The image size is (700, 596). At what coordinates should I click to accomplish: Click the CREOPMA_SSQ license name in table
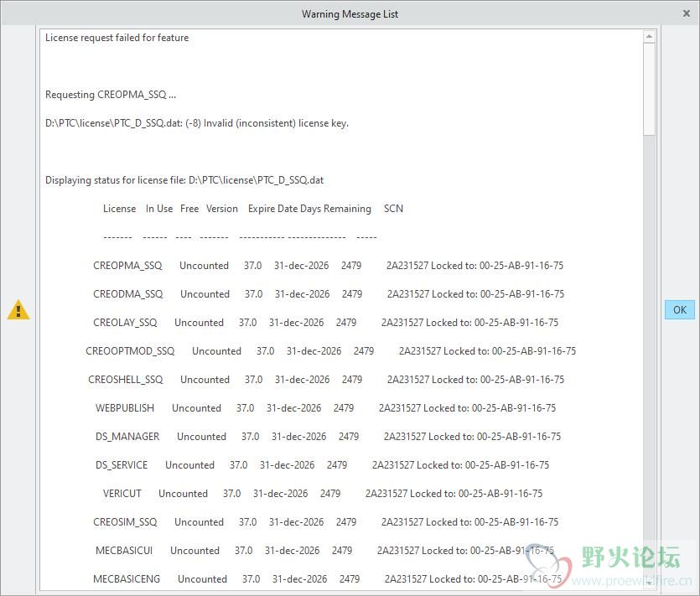click(x=127, y=266)
